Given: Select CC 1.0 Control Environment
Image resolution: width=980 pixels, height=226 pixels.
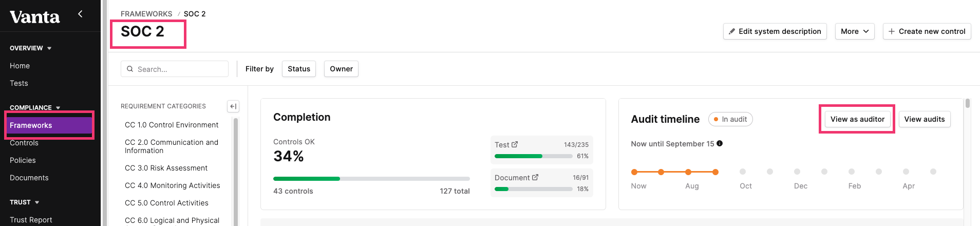Looking at the screenshot, I should click(x=172, y=125).
